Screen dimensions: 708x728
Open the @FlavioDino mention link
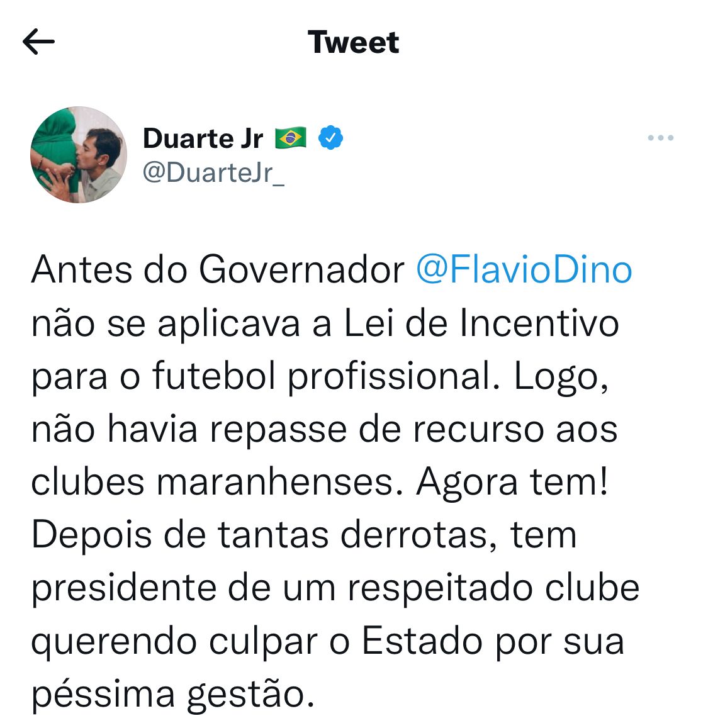pos(524,270)
